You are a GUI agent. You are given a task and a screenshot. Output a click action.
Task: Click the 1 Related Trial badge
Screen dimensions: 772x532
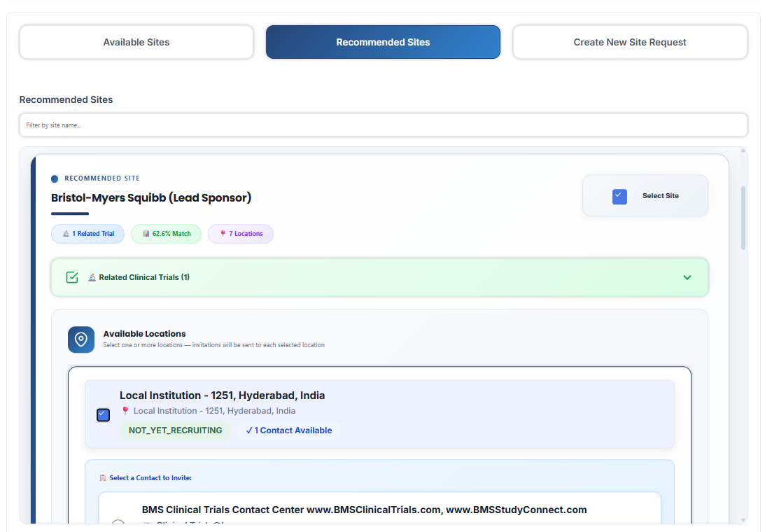click(87, 234)
